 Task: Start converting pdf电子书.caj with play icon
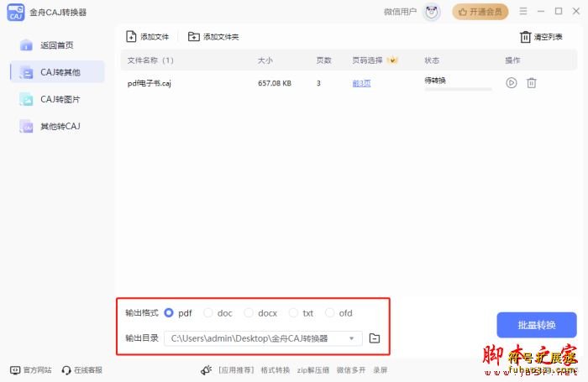click(x=511, y=83)
